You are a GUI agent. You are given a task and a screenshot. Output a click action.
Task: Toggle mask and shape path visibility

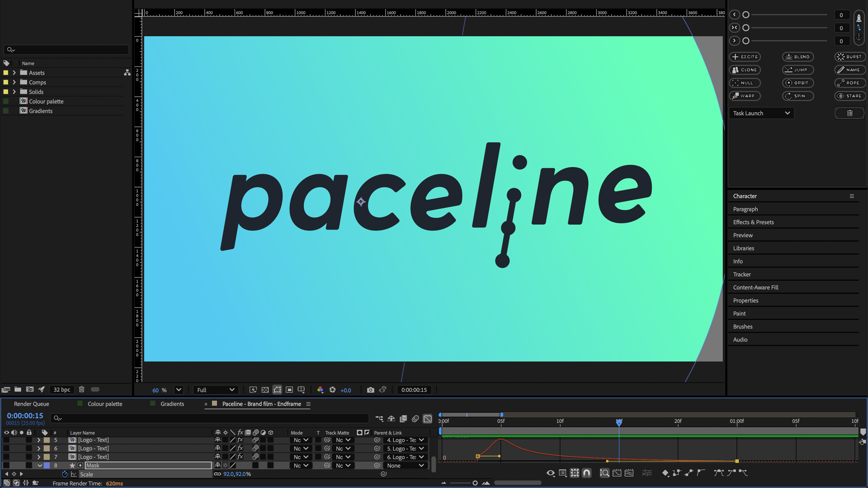277,390
